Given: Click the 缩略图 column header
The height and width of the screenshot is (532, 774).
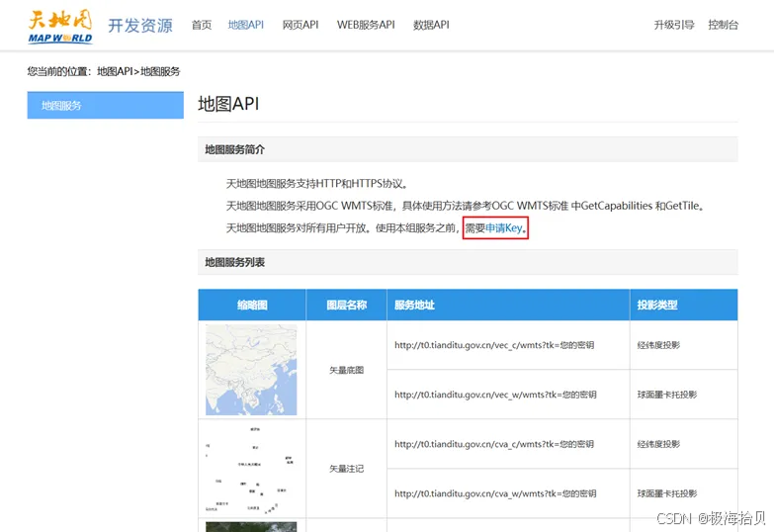Looking at the screenshot, I should pos(252,305).
